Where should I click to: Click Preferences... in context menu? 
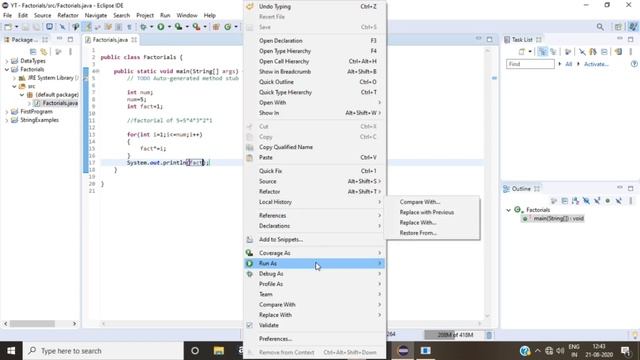click(x=315, y=339)
